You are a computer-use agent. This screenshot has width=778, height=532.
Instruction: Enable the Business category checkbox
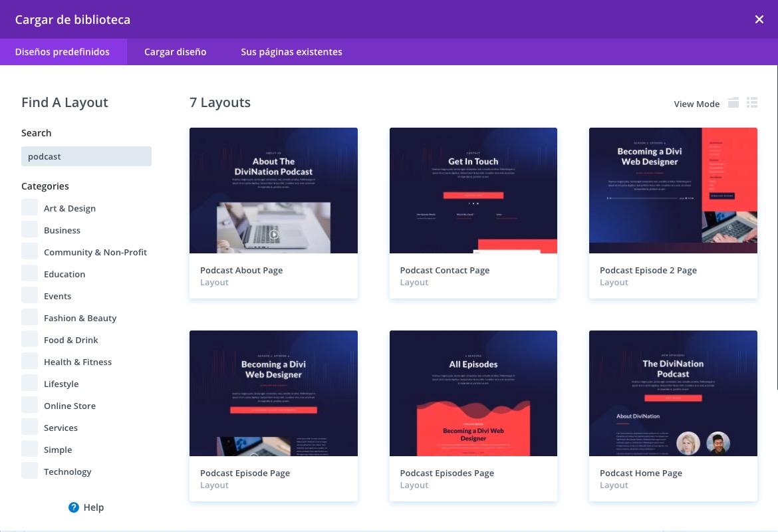pos(30,229)
